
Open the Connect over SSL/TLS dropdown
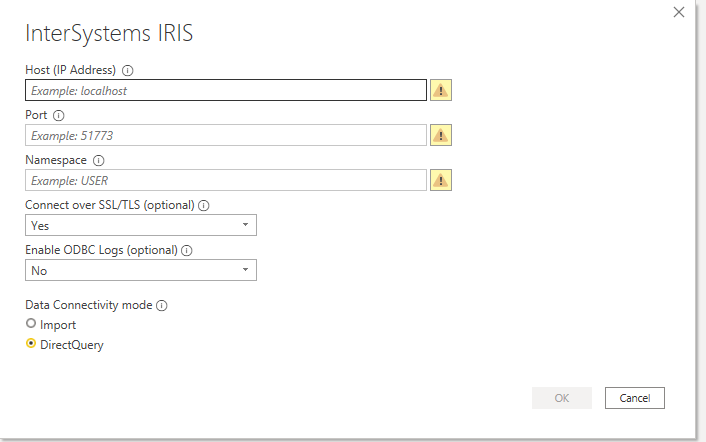coord(141,225)
